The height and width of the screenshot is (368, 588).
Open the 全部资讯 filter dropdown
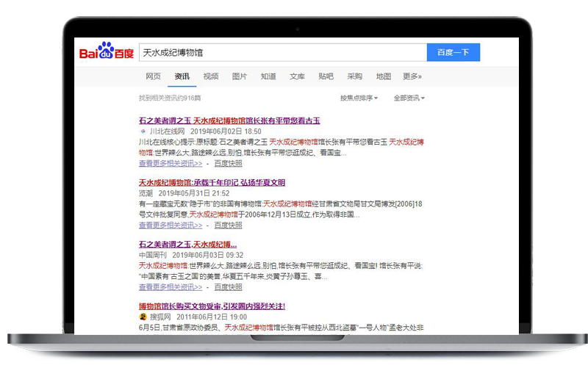click(x=409, y=98)
